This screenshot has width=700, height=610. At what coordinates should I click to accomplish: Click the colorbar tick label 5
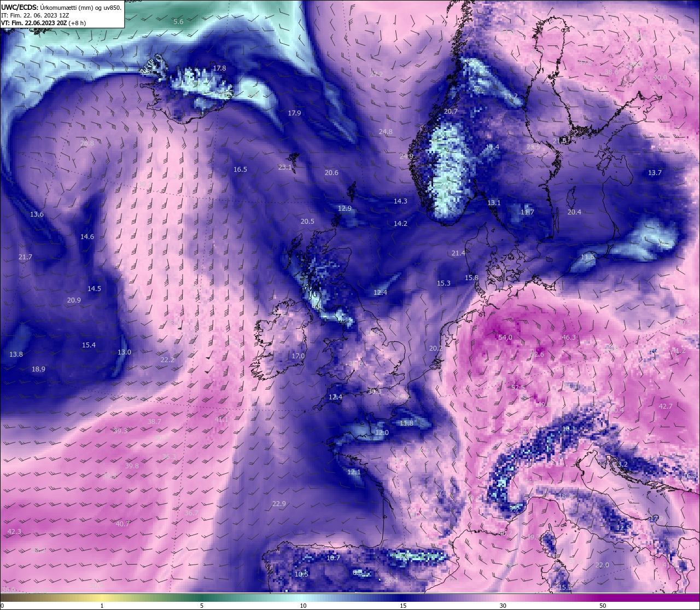(202, 606)
